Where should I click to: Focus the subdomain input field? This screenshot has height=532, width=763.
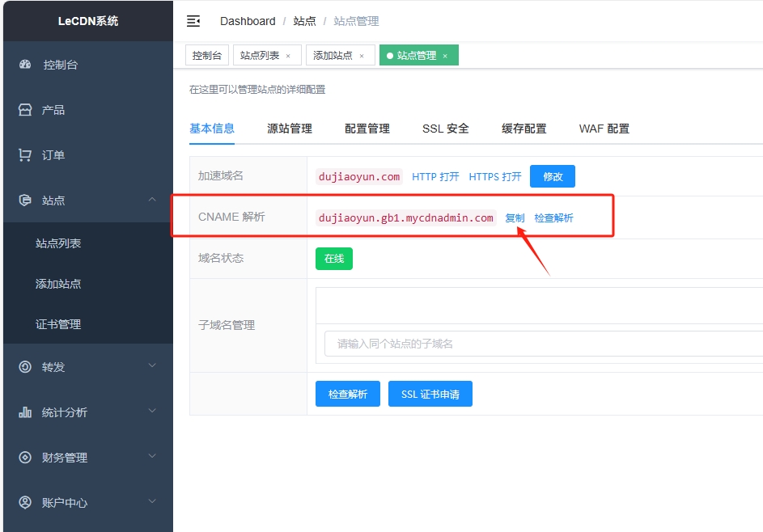[542, 344]
